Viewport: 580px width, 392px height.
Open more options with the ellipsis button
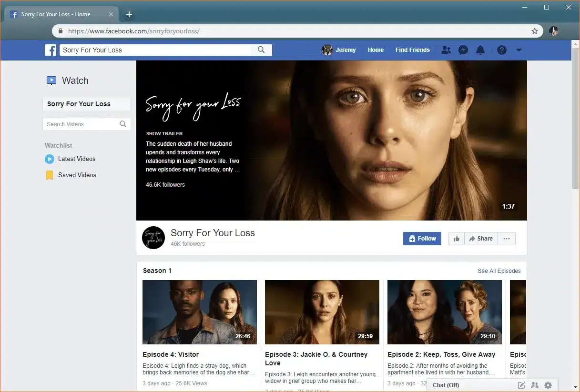tap(506, 238)
